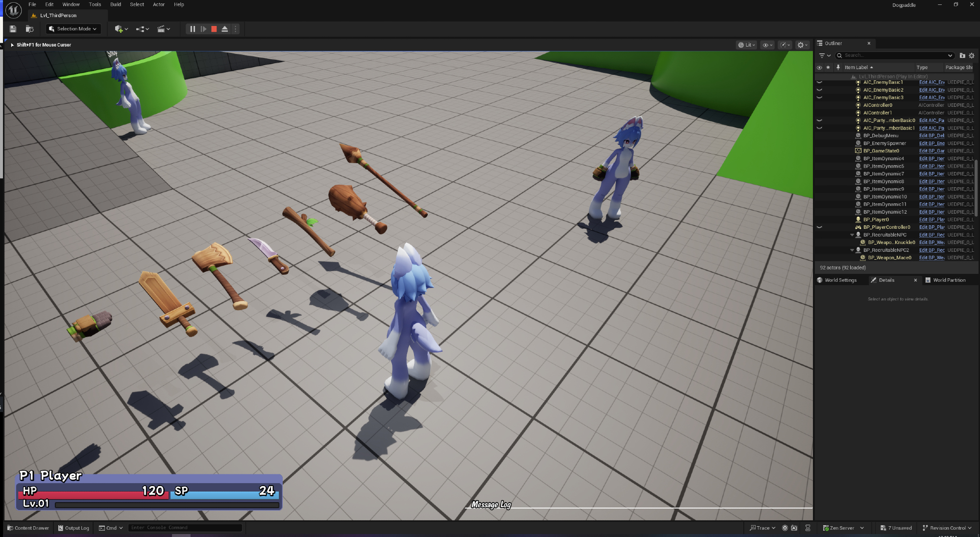Viewport: 980px width, 537px height.
Task: Click the Save current level icon
Action: [x=13, y=29]
